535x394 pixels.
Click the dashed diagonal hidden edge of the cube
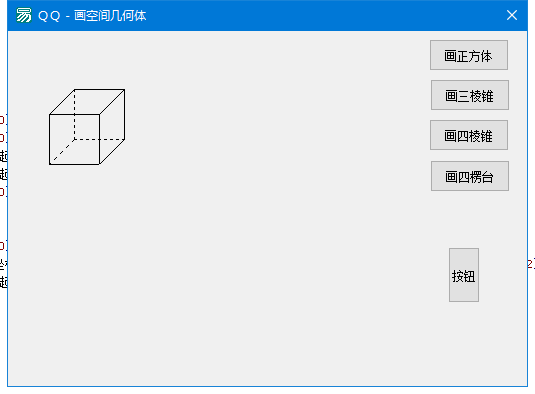62,152
